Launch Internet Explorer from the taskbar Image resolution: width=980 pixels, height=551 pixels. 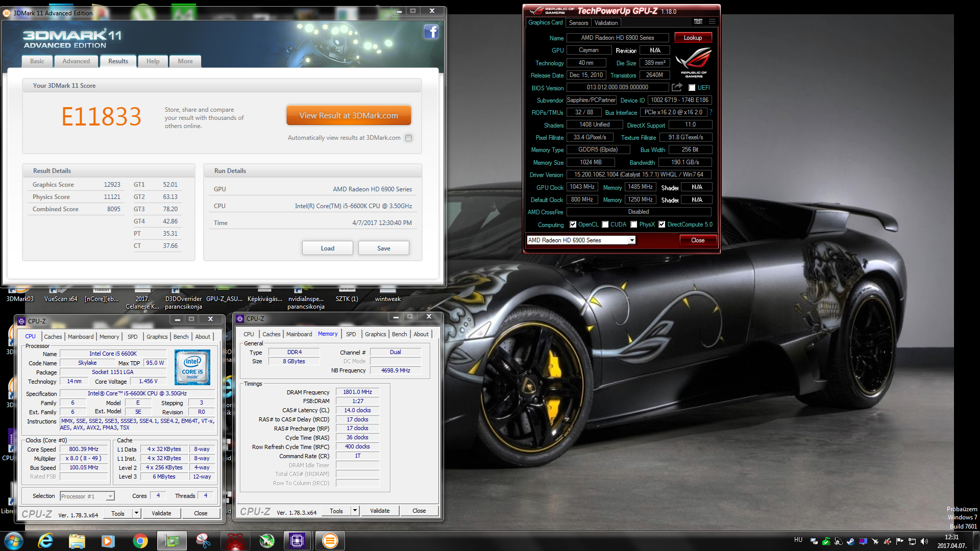[x=46, y=541]
